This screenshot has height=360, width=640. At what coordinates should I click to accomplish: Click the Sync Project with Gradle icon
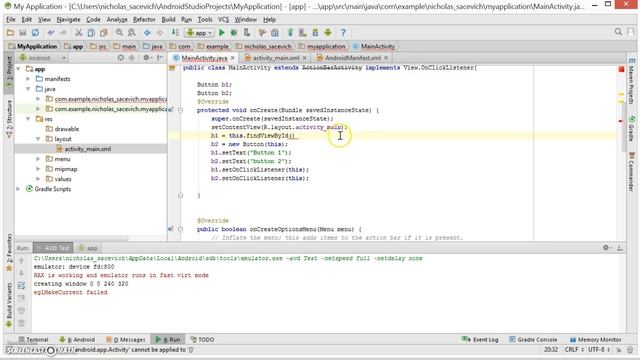tap(290, 33)
